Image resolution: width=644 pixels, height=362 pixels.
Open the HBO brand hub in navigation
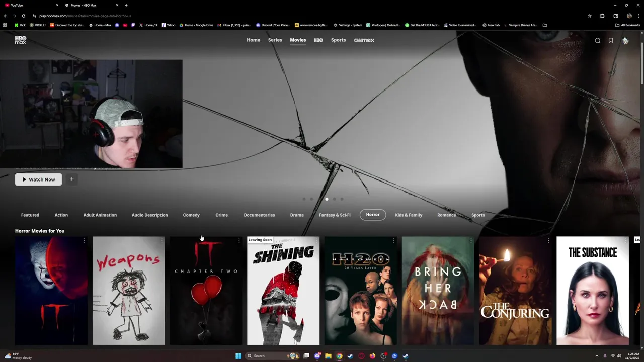[318, 40]
